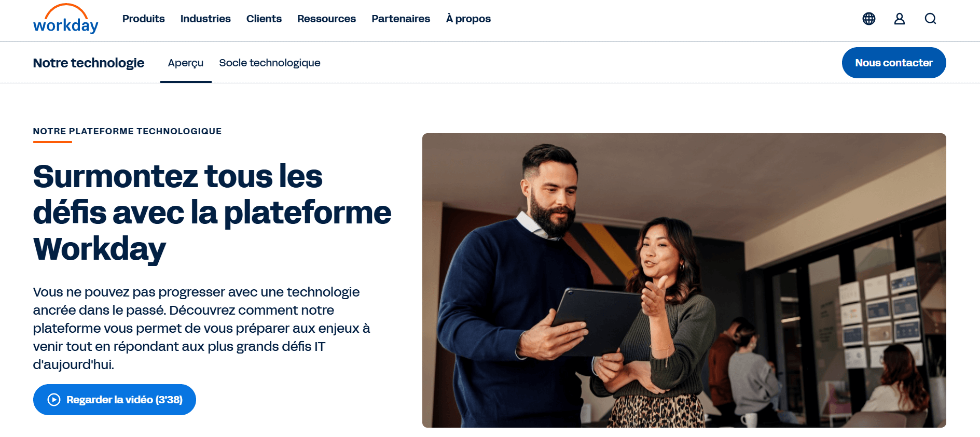Open search with the magnifier icon
The width and height of the screenshot is (980, 437).
click(x=930, y=19)
